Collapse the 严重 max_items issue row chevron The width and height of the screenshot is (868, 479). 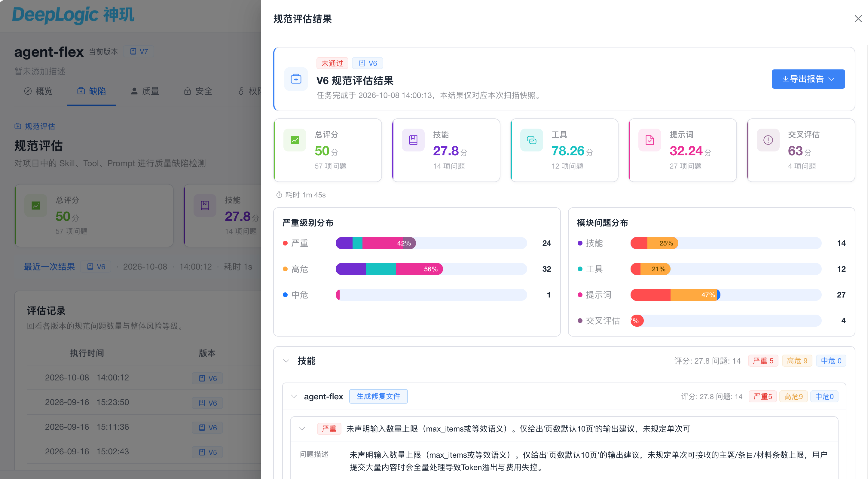pyautogui.click(x=302, y=429)
